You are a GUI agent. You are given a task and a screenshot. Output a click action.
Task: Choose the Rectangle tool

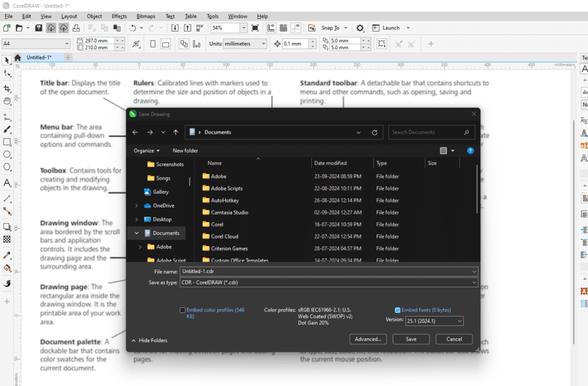pos(7,142)
